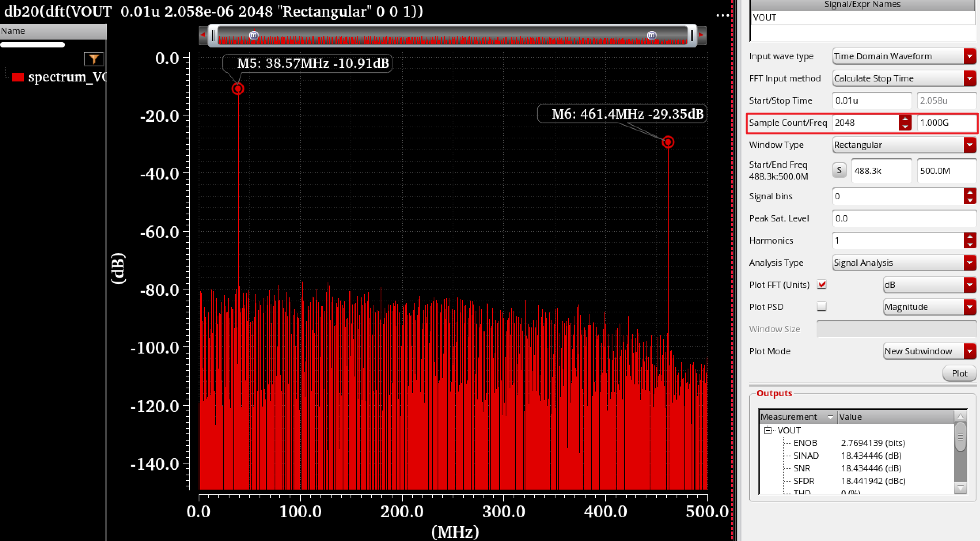Image resolution: width=980 pixels, height=541 pixels.
Task: Open the Window Type dropdown
Action: 969,145
